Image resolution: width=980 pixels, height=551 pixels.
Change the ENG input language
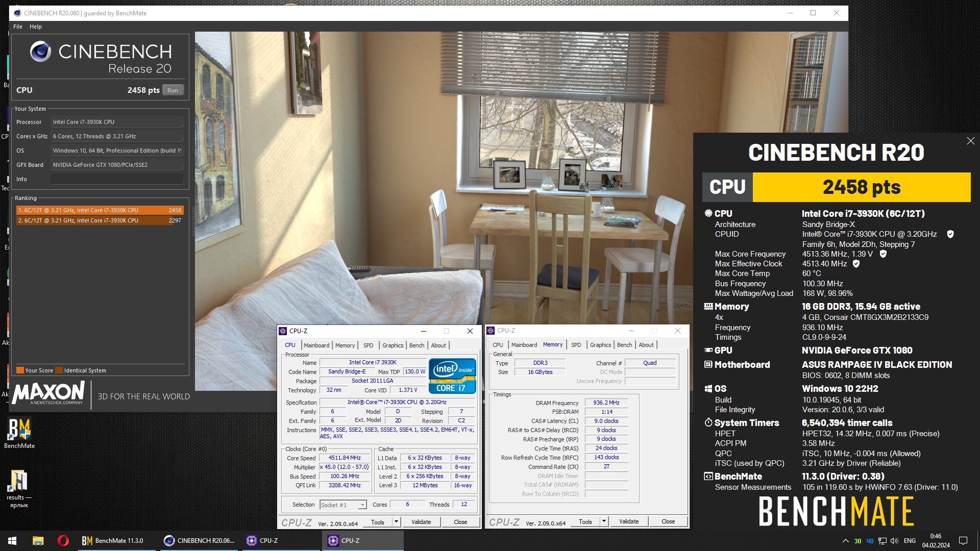(910, 541)
